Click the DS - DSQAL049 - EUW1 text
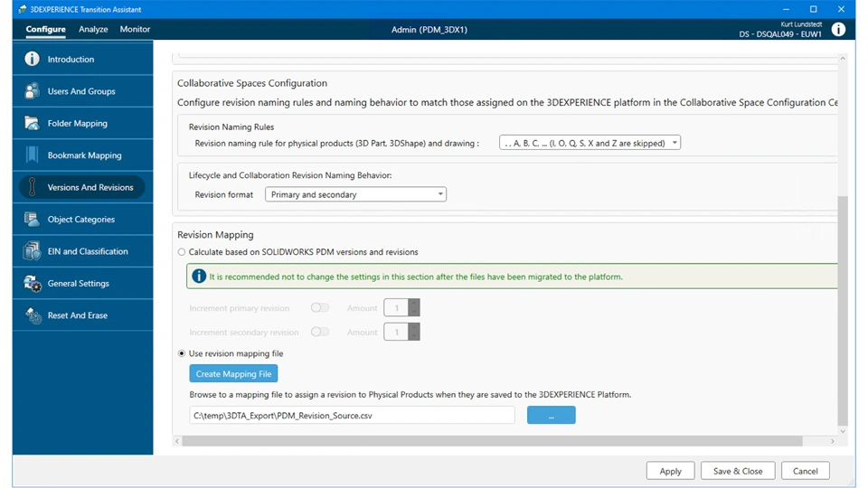 [780, 34]
